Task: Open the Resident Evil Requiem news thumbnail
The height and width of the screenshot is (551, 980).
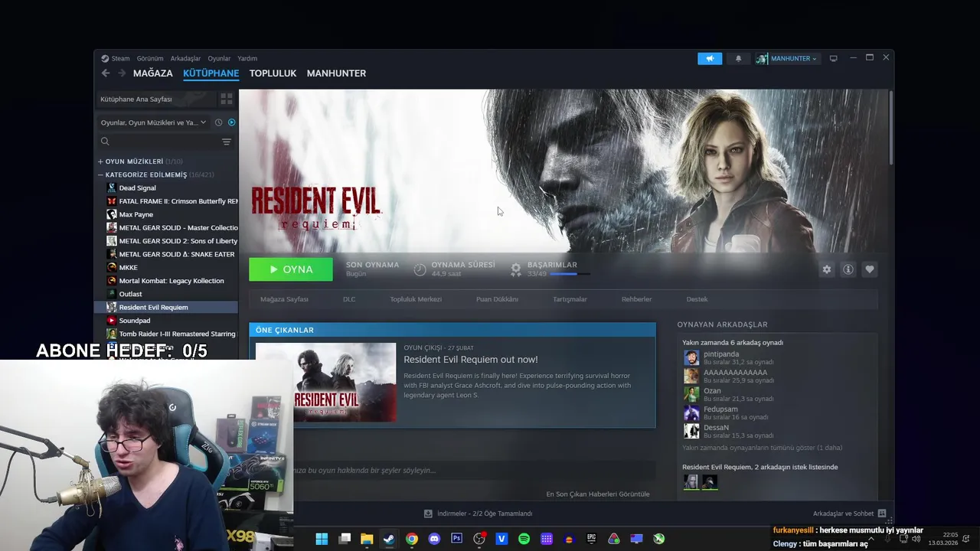Action: pos(326,382)
